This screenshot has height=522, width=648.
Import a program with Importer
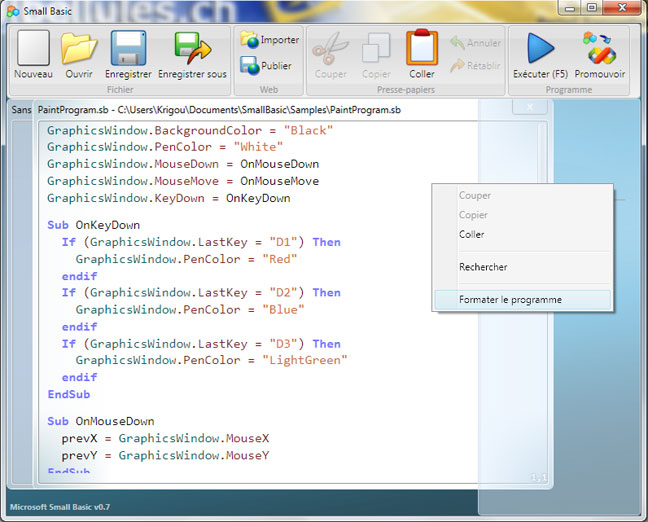(269, 40)
